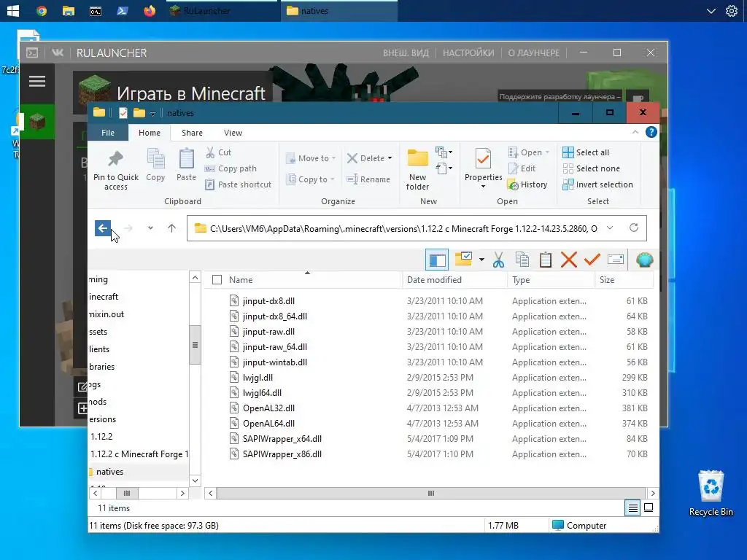
Task: Click the VK icon in RuLauncher title
Action: point(58,52)
